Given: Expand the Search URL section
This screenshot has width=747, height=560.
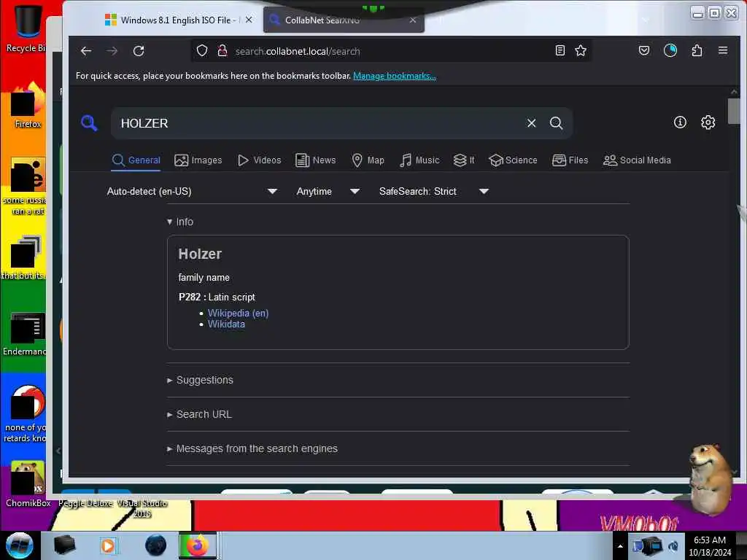Looking at the screenshot, I should click(199, 414).
